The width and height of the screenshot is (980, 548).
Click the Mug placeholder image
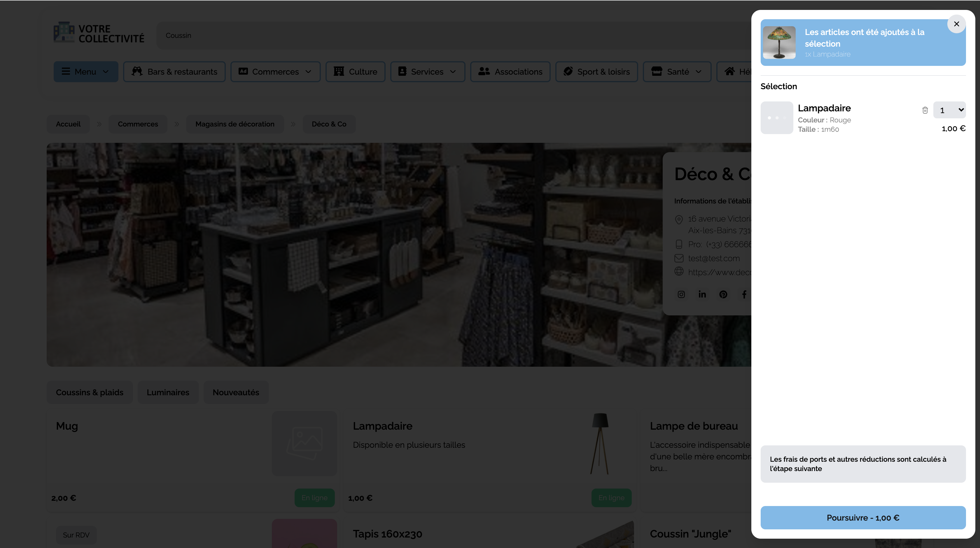[x=304, y=443]
